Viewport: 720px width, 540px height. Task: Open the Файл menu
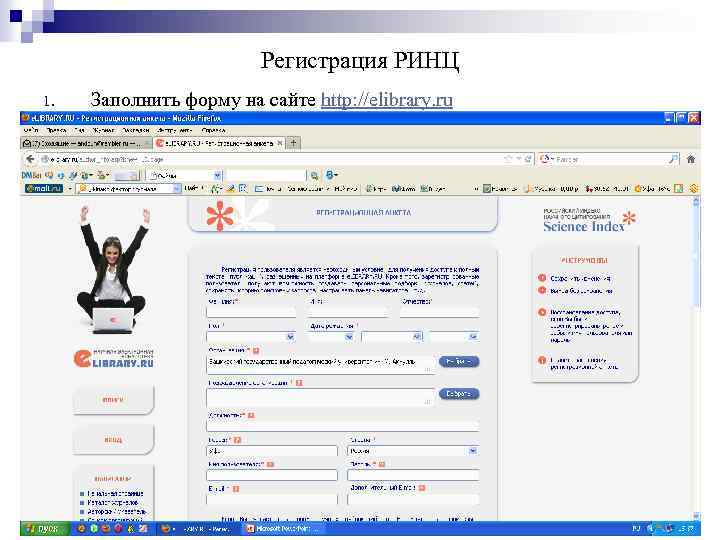pyautogui.click(x=31, y=130)
